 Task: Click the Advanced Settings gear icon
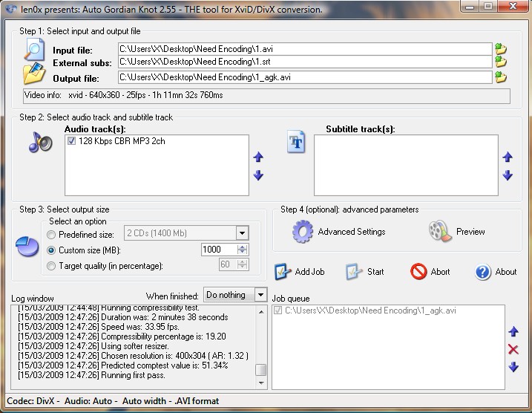point(302,232)
